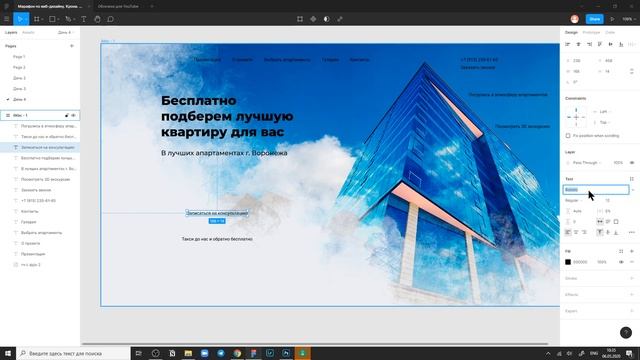Enable Fix position when scrolling checkbox

pyautogui.click(x=568, y=136)
